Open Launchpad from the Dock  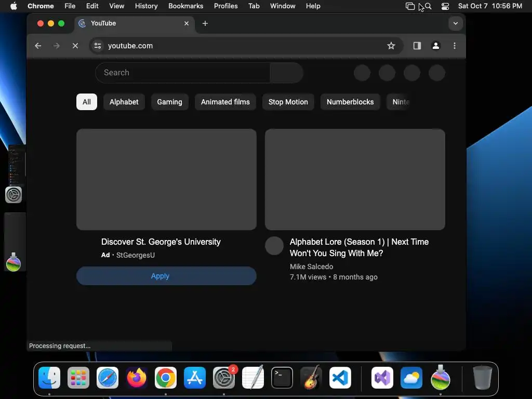[78, 378]
